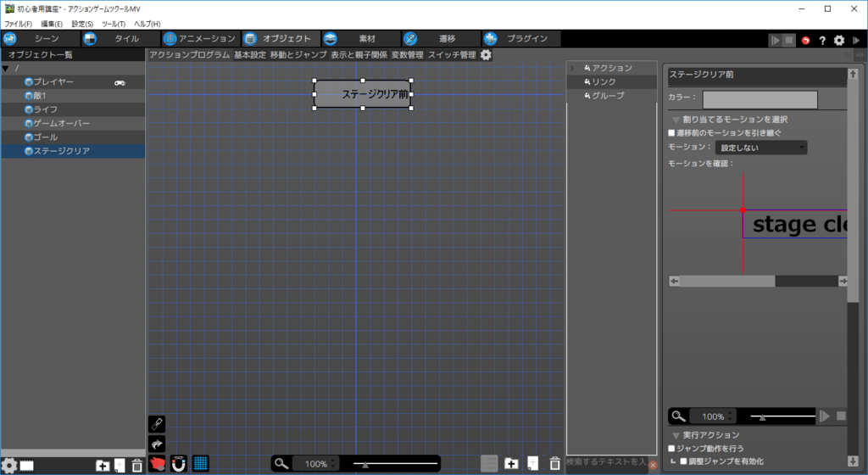Open the ヘルプ(H) menu
The width and height of the screenshot is (868, 475).
[147, 24]
